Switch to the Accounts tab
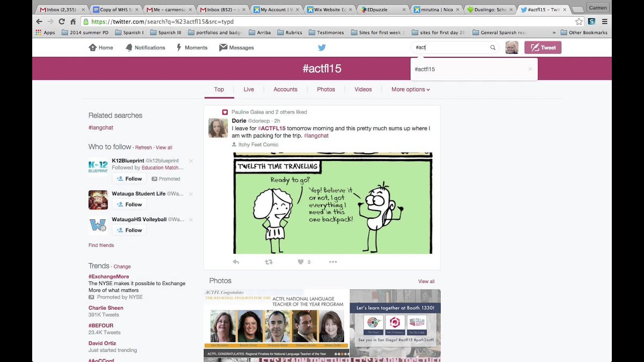The height and width of the screenshot is (362, 644). point(285,89)
